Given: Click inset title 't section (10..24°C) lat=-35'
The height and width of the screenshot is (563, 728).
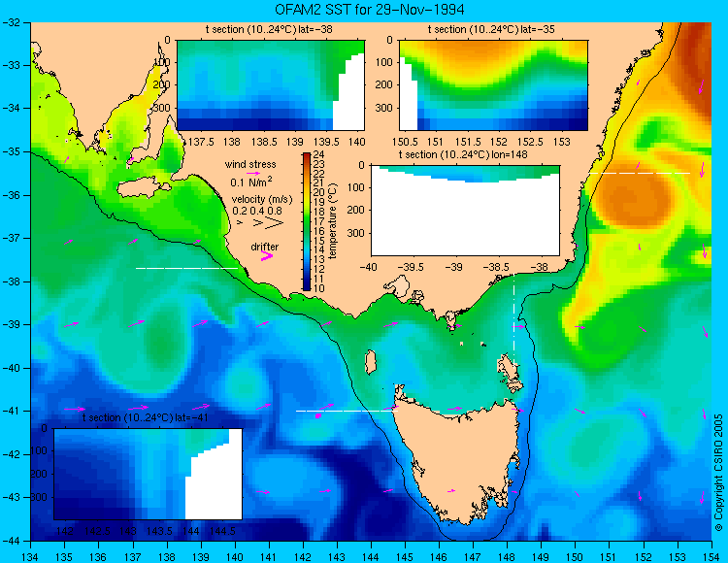Looking at the screenshot, I should tap(491, 30).
